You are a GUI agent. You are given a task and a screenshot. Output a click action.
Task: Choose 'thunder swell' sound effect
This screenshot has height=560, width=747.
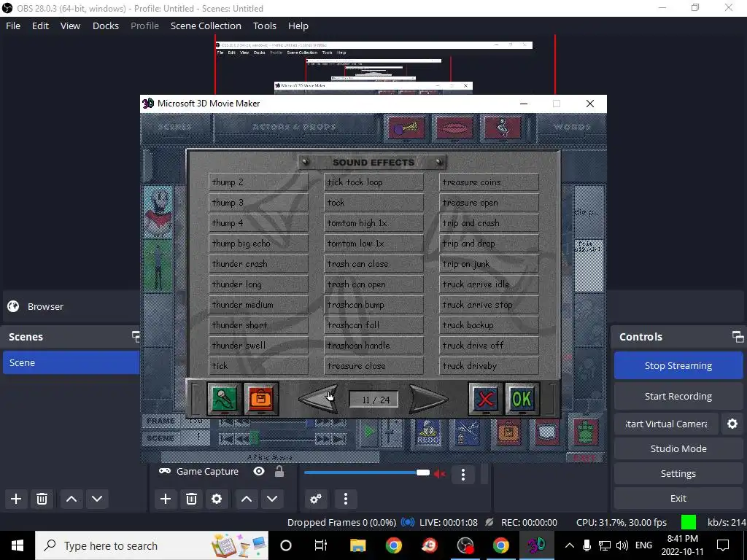pos(258,345)
